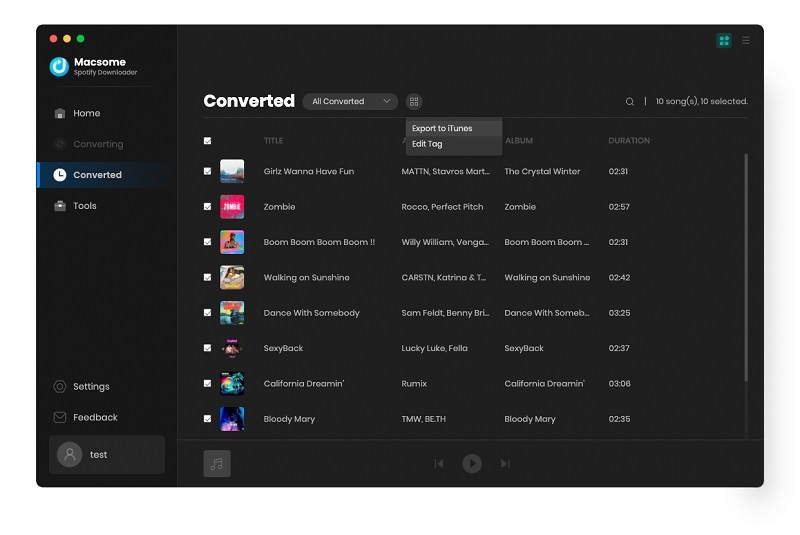Select the title Girlz Wanna Have Fun

click(309, 171)
